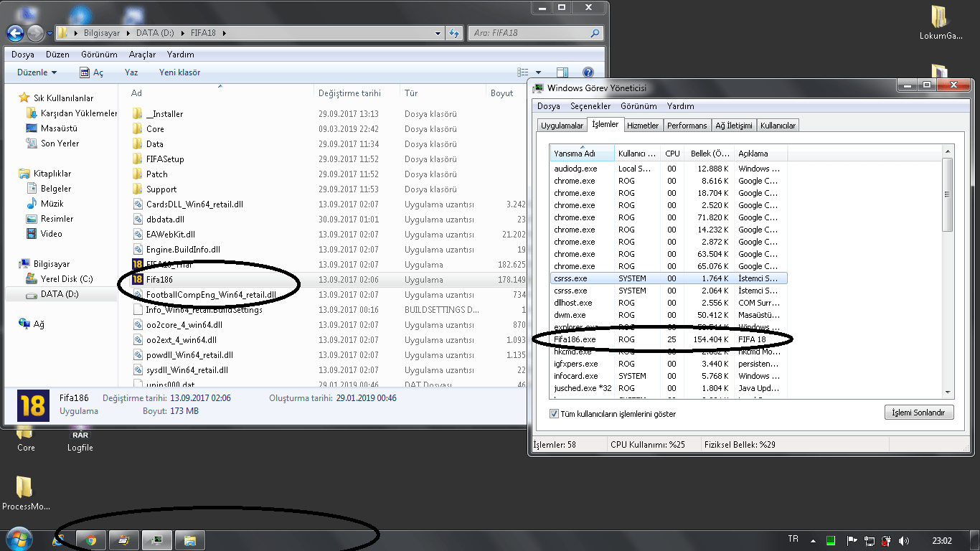Select the Patch folder in file list

156,174
